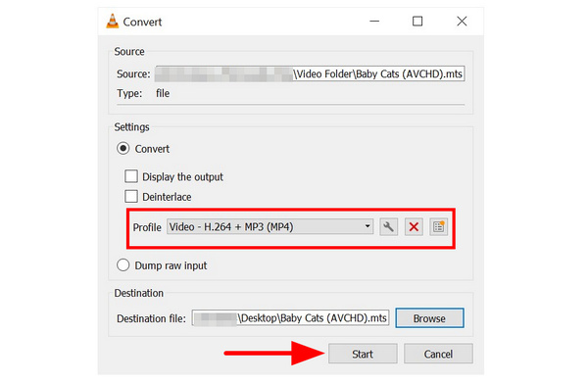Create a new profile icon
The height and width of the screenshot is (383, 588).
coord(438,227)
